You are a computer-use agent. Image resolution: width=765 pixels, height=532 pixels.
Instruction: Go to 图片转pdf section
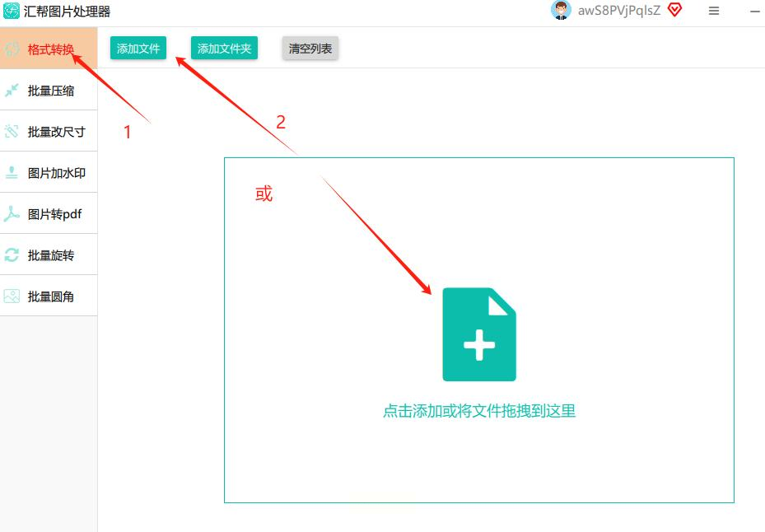click(x=49, y=213)
